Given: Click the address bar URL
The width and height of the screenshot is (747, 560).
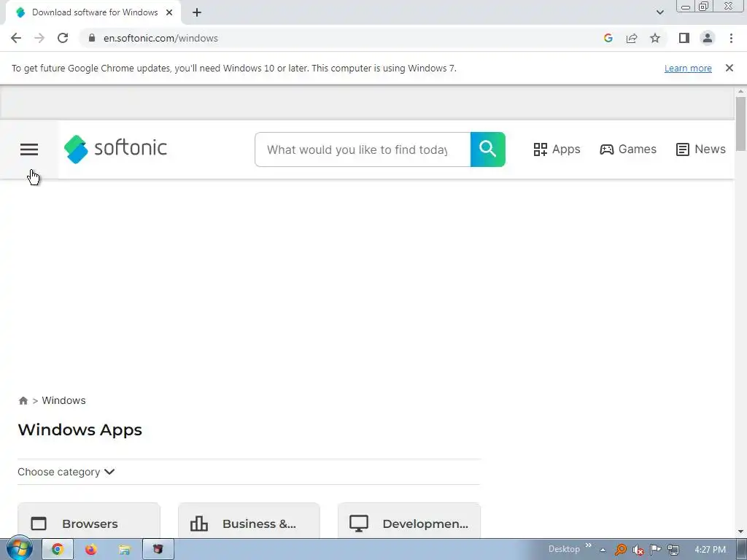Looking at the screenshot, I should (160, 38).
